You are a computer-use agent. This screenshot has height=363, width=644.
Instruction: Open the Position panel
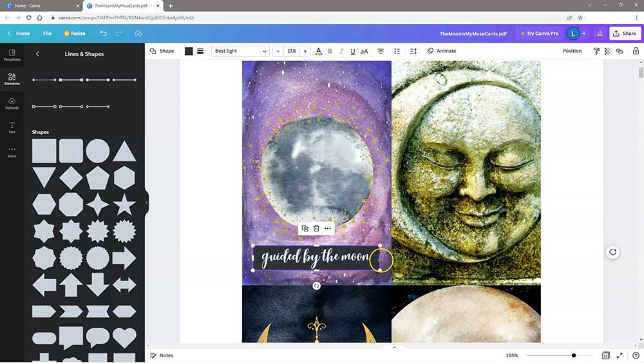tap(572, 51)
